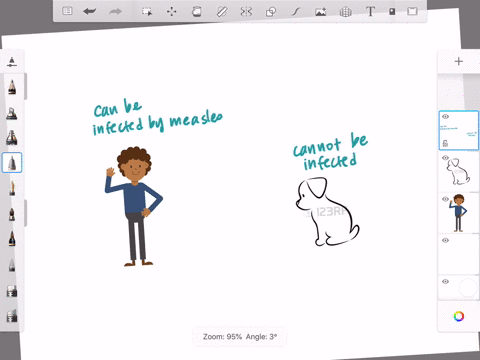The width and height of the screenshot is (480, 360).
Task: Hide the teal handwriting text layer
Action: coord(445,116)
